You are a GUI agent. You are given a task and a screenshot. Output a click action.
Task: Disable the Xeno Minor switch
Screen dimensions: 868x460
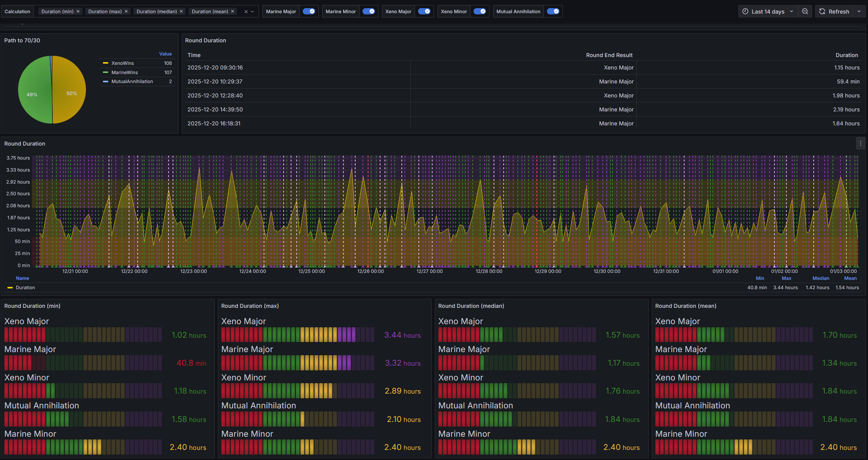[x=480, y=12]
